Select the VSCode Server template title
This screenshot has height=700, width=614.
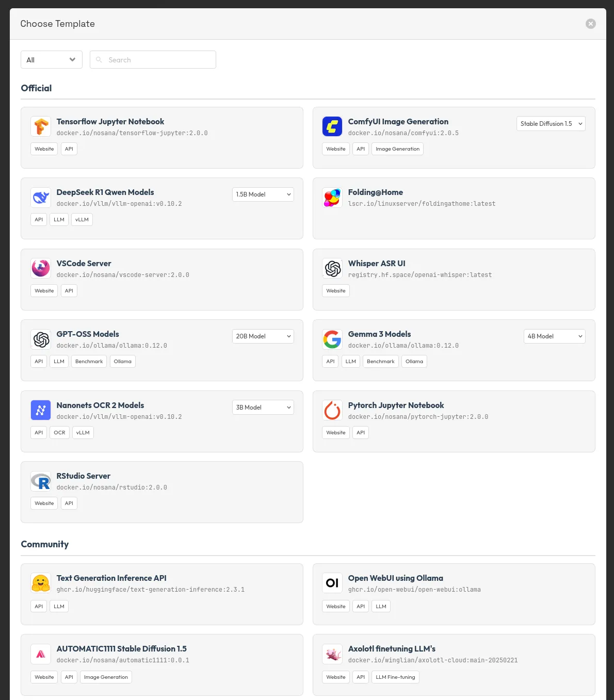click(x=84, y=264)
